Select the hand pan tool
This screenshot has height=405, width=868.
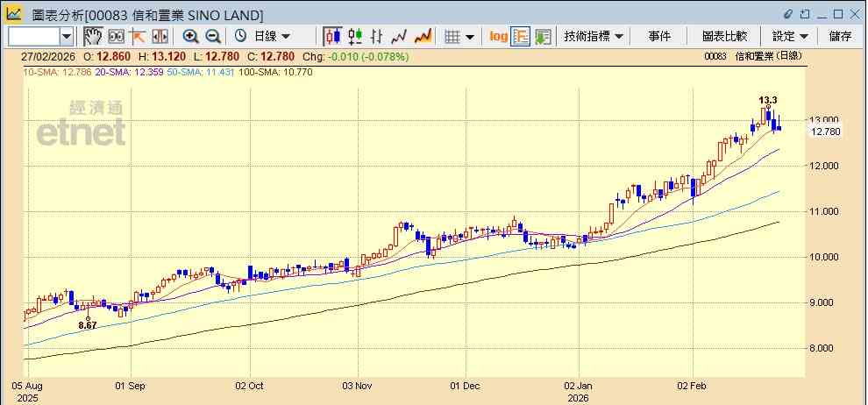point(93,37)
